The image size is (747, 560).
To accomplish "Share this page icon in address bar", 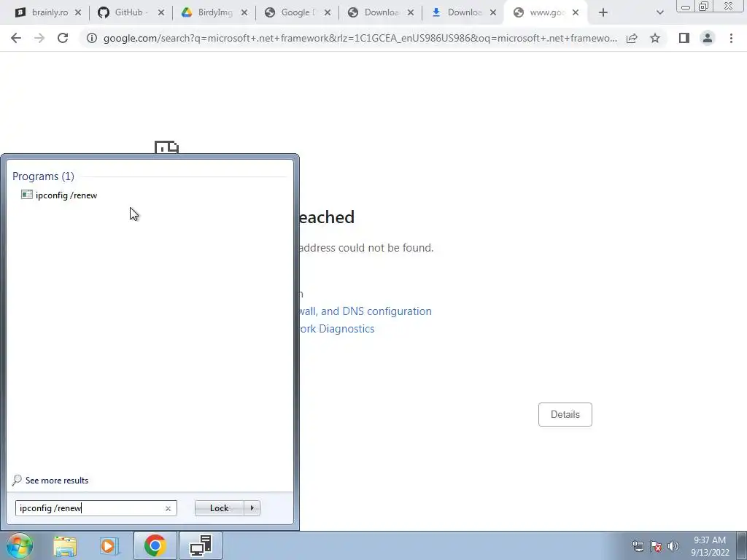I will (x=632, y=38).
